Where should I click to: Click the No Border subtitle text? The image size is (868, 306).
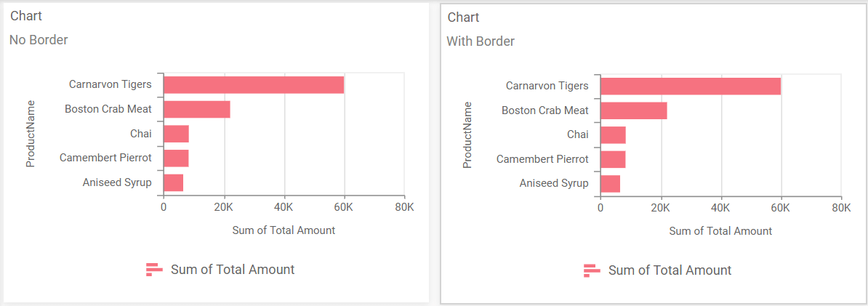pyautogui.click(x=39, y=40)
